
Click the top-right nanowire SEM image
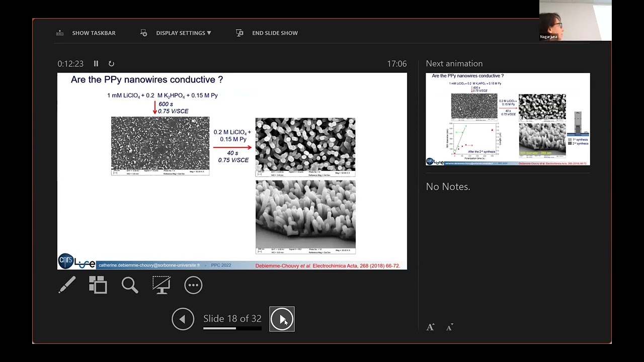305,147
